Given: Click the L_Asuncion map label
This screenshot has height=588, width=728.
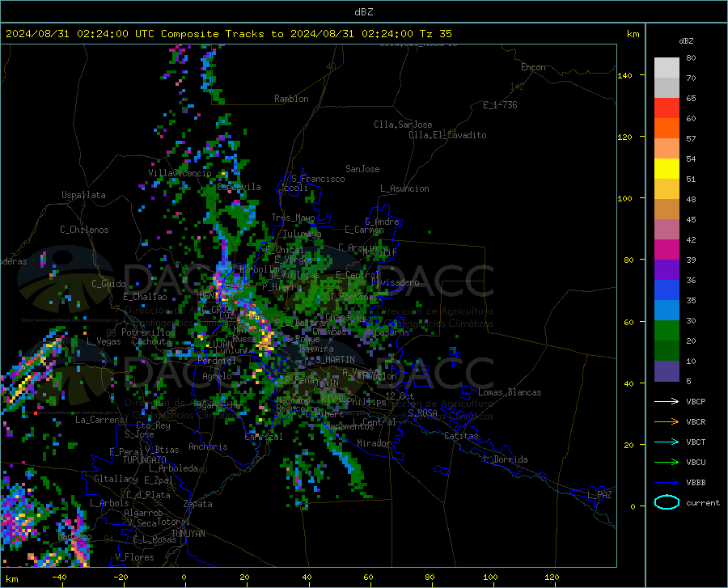Looking at the screenshot, I should 404,188.
